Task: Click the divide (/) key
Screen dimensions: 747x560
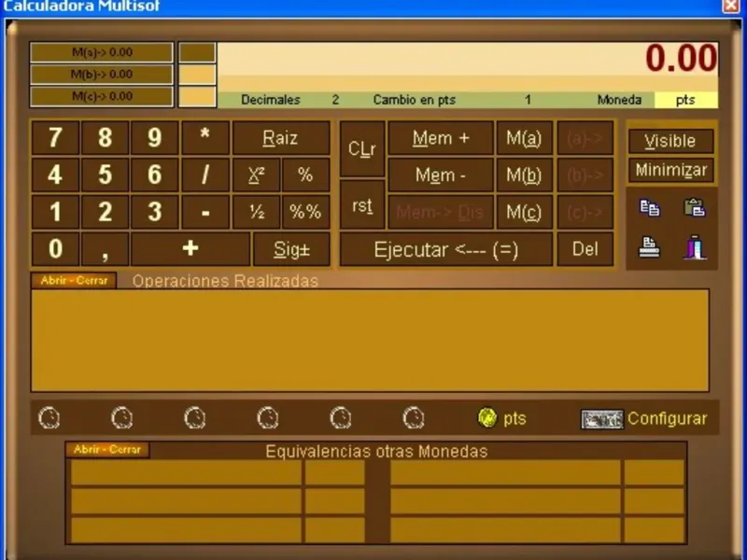Action: (x=205, y=175)
